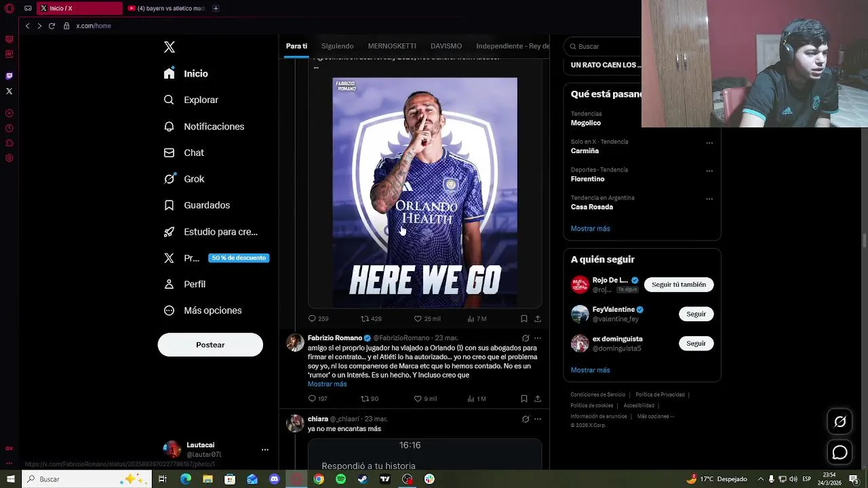Viewport: 868px width, 488px height.
Task: Expand Mostrar más under Fabrizio Romano's post
Action: click(x=327, y=384)
